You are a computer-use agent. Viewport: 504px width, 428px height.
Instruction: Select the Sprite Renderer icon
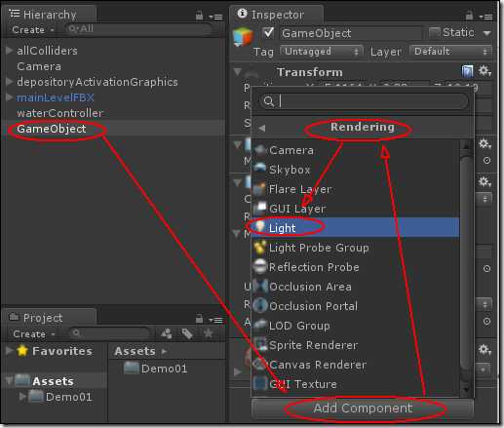pyautogui.click(x=260, y=344)
